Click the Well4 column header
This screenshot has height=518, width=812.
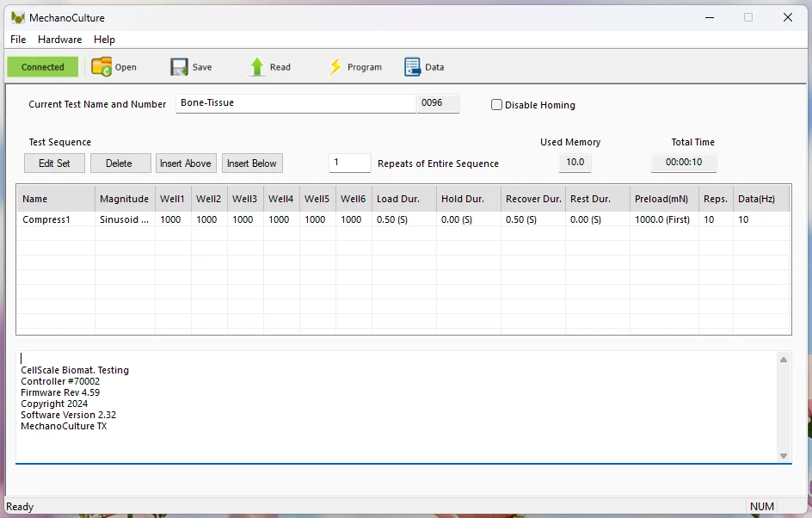coord(281,199)
